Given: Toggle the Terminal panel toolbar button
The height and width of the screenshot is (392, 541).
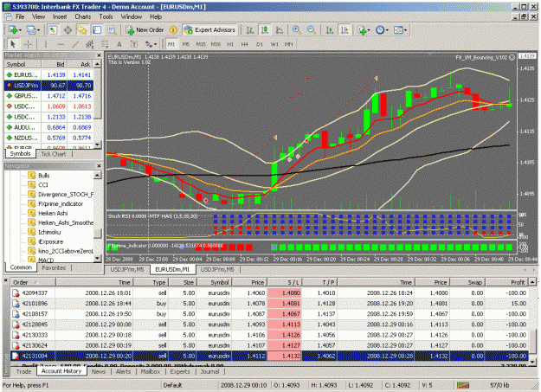Looking at the screenshot, I should (x=97, y=30).
